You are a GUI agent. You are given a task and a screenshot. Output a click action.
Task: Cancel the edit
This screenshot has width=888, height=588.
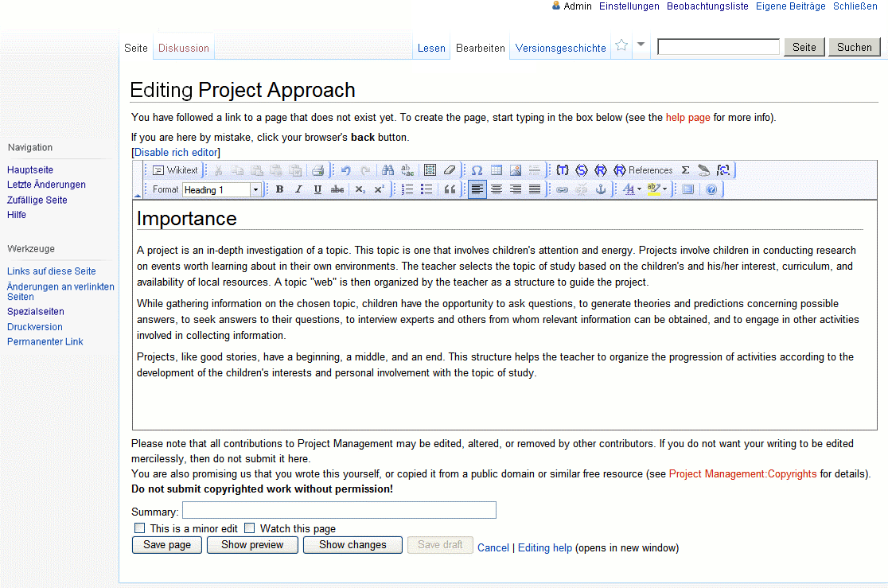pos(493,547)
